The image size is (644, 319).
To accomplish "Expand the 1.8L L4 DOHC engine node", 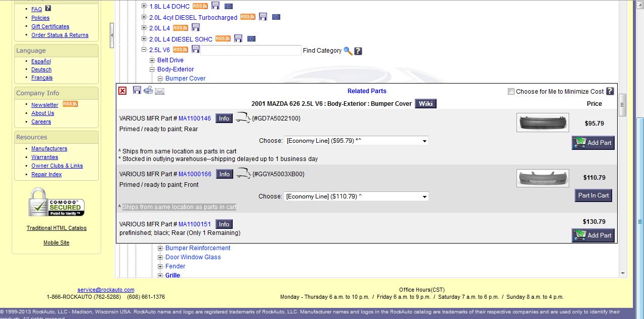I will 144,6.
